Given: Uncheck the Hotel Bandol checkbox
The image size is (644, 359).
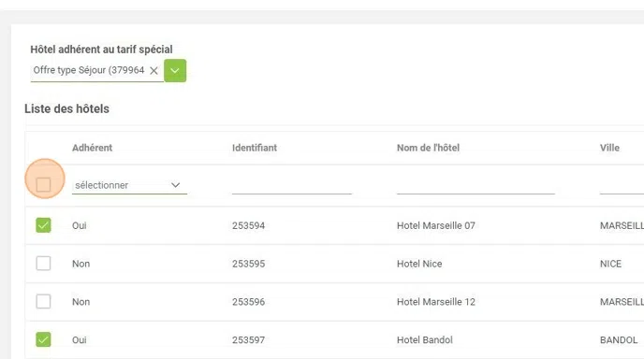Looking at the screenshot, I should pyautogui.click(x=44, y=339).
